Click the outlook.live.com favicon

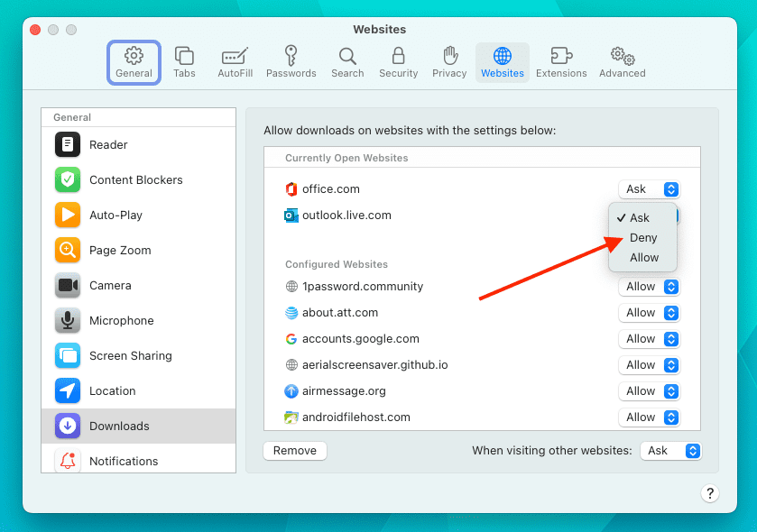[291, 216]
